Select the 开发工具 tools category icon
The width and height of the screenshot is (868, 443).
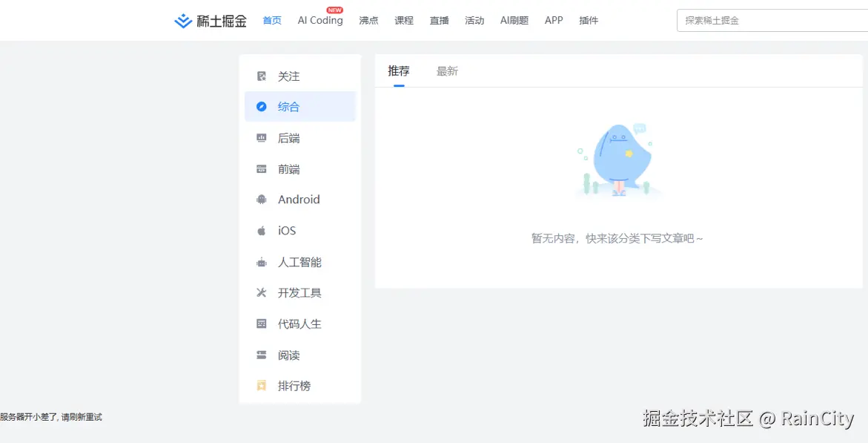[x=261, y=292]
